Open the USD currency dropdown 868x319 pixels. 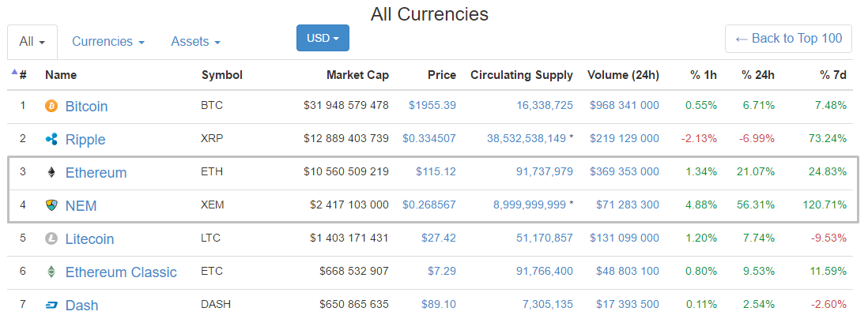[323, 38]
